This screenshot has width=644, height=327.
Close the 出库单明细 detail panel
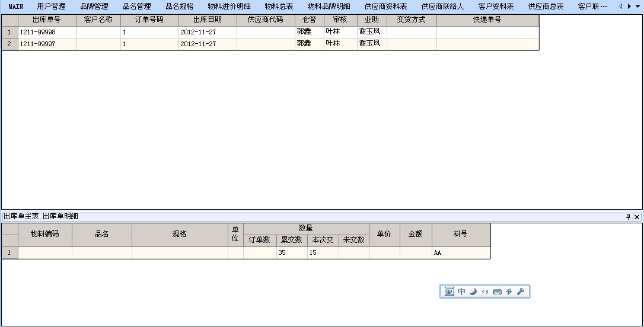click(637, 217)
